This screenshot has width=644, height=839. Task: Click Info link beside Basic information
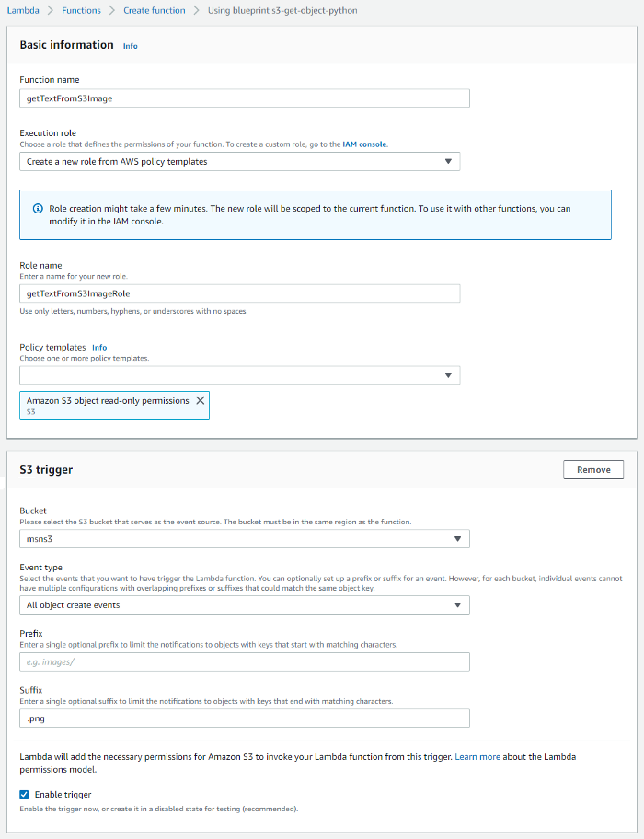131,46
